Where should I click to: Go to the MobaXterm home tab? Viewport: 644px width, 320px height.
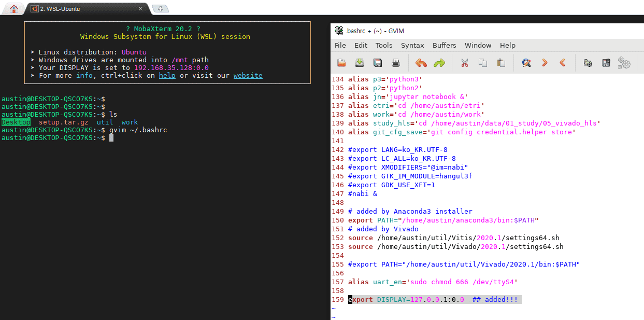[x=14, y=9]
